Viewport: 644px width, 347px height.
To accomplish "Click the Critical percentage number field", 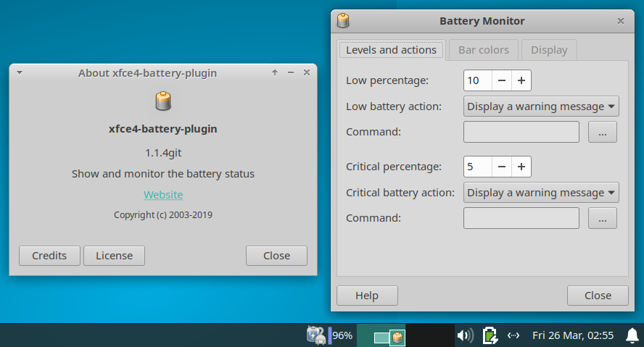I will (478, 167).
